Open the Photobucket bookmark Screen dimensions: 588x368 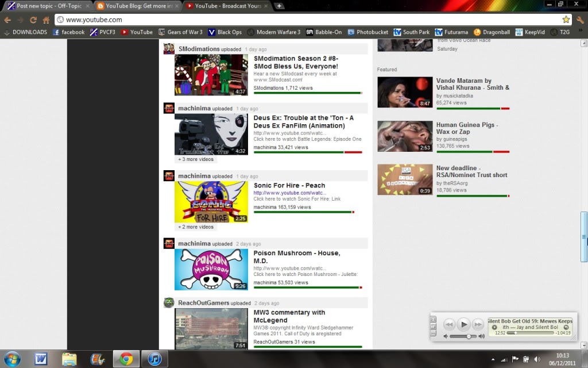coord(368,32)
